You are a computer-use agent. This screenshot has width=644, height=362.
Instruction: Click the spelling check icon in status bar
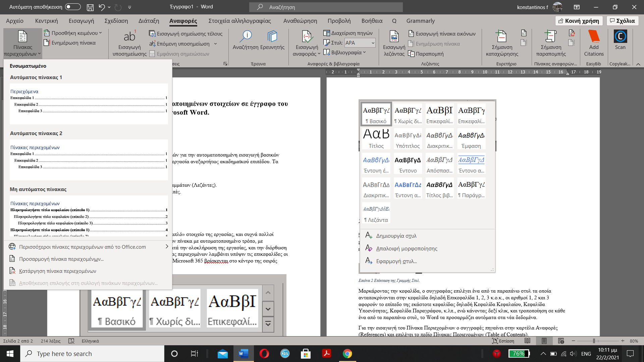pyautogui.click(x=71, y=341)
